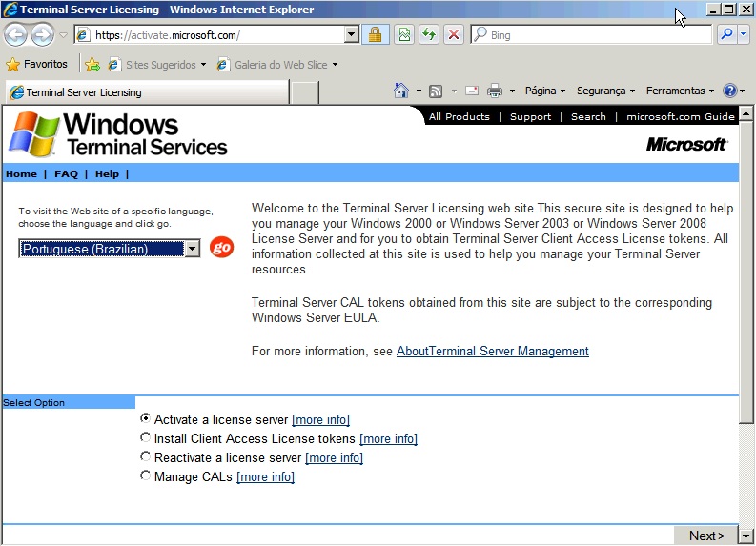756x546 pixels.
Task: Open the recent pages dropdown beside Forward
Action: pos(63,35)
